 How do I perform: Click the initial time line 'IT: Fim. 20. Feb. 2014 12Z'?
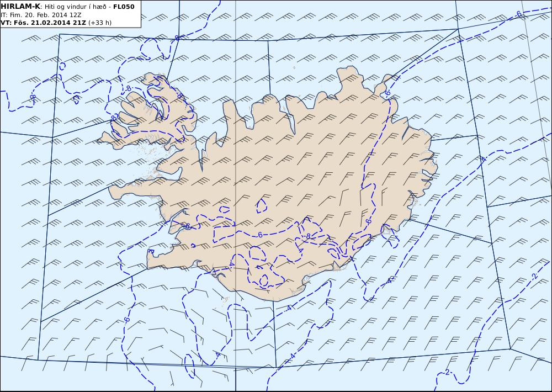(x=41, y=15)
